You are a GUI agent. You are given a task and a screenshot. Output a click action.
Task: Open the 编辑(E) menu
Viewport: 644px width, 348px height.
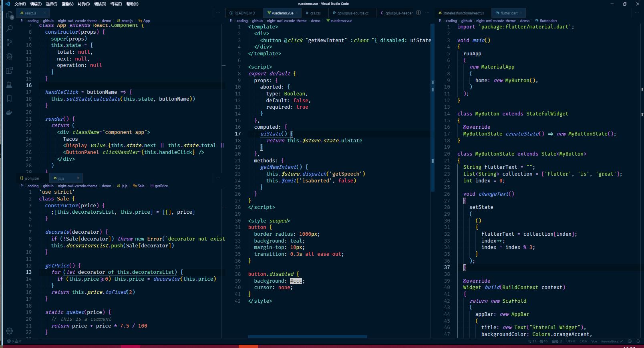[36, 4]
